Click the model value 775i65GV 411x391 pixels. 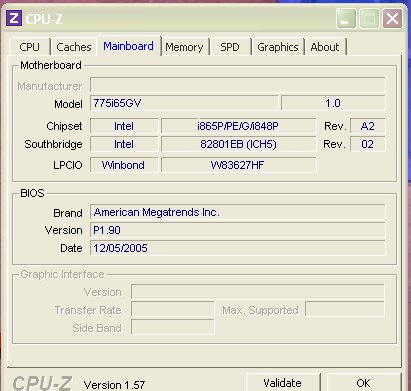click(x=184, y=103)
